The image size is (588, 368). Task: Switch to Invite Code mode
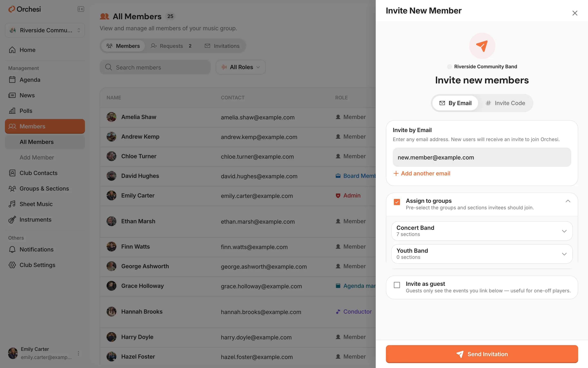click(505, 103)
